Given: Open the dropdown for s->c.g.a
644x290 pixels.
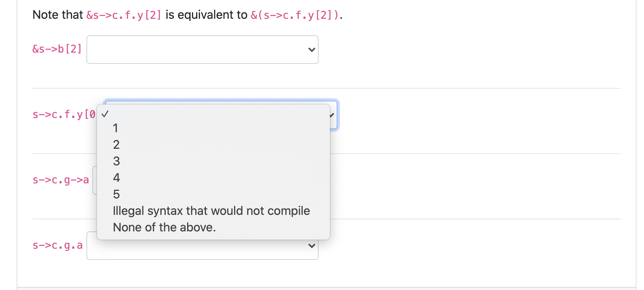Looking at the screenshot, I should tap(202, 245).
